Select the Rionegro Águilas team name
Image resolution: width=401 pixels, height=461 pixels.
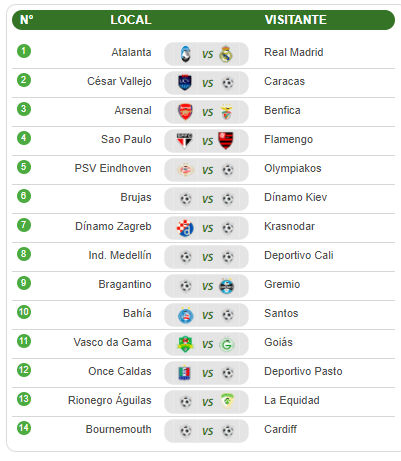coord(110,400)
